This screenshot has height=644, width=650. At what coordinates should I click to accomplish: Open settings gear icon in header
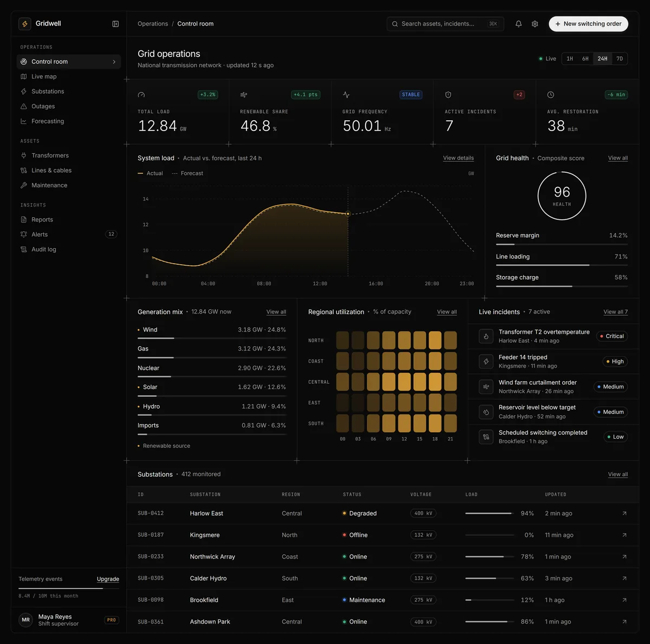[535, 24]
